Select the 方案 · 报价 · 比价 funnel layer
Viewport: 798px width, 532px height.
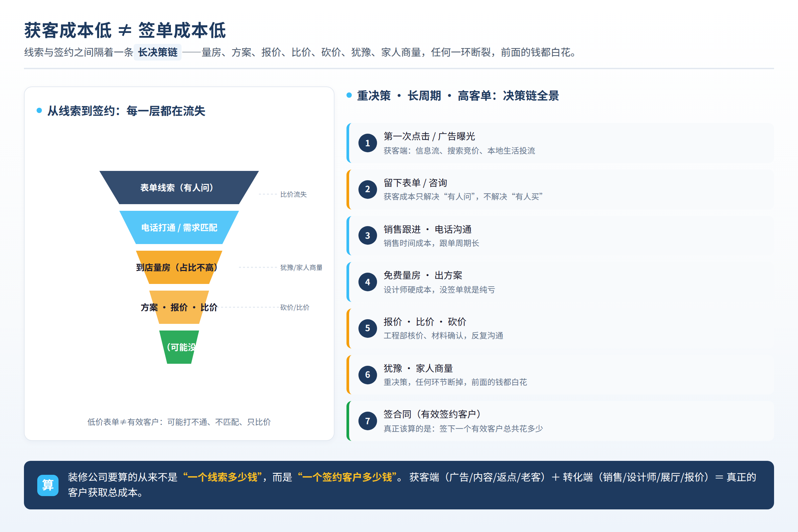click(x=179, y=307)
